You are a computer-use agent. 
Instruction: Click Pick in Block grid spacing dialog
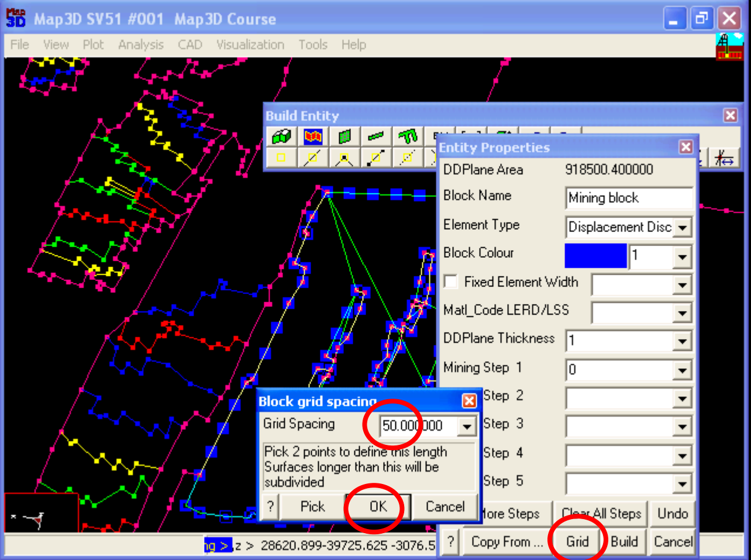312,507
